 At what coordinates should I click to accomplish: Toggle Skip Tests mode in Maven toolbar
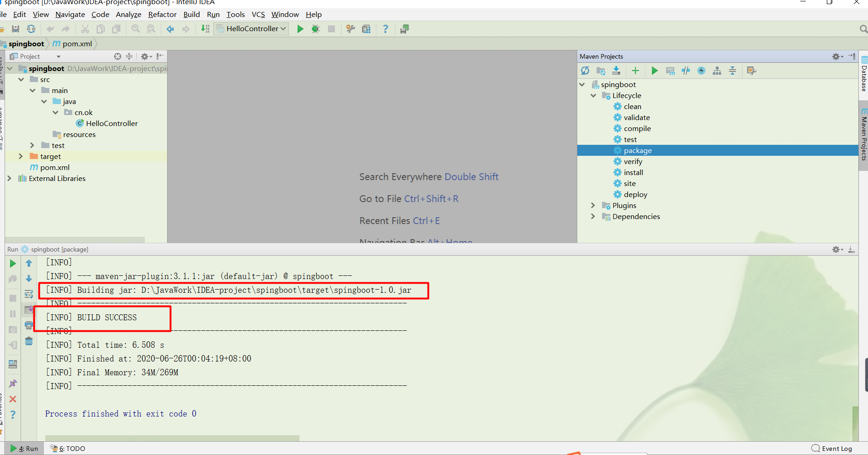[x=701, y=71]
